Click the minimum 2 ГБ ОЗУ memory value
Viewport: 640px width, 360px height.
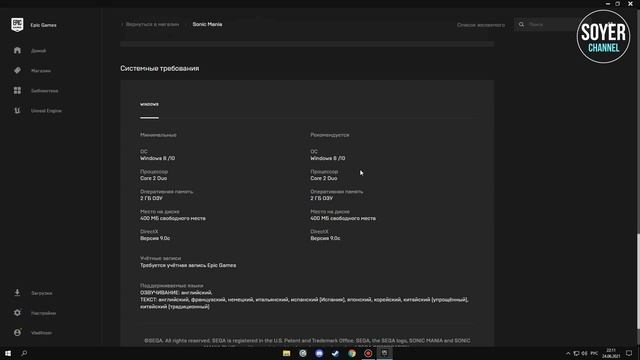click(151, 198)
